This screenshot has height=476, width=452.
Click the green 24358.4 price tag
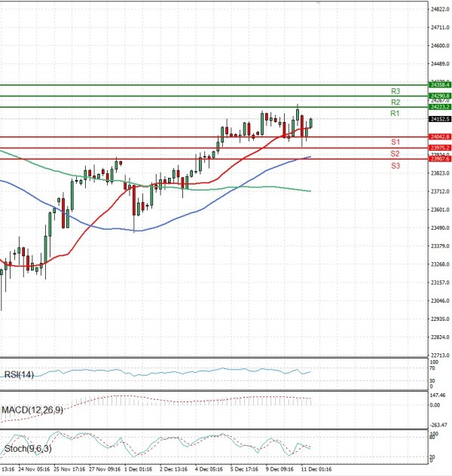click(x=439, y=85)
